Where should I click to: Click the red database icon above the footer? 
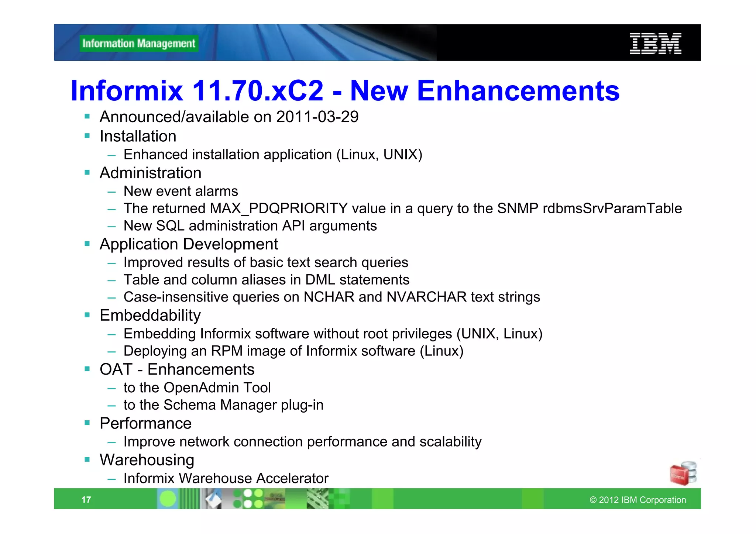pyautogui.click(x=683, y=473)
